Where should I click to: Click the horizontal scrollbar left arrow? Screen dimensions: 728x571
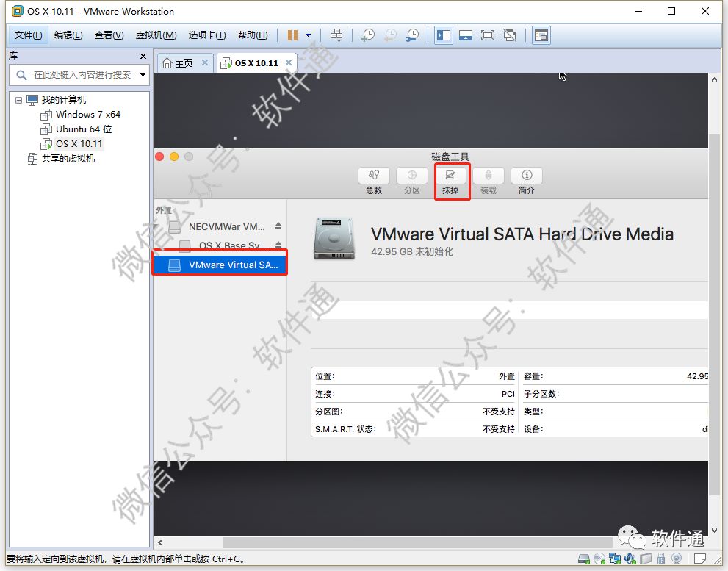160,542
